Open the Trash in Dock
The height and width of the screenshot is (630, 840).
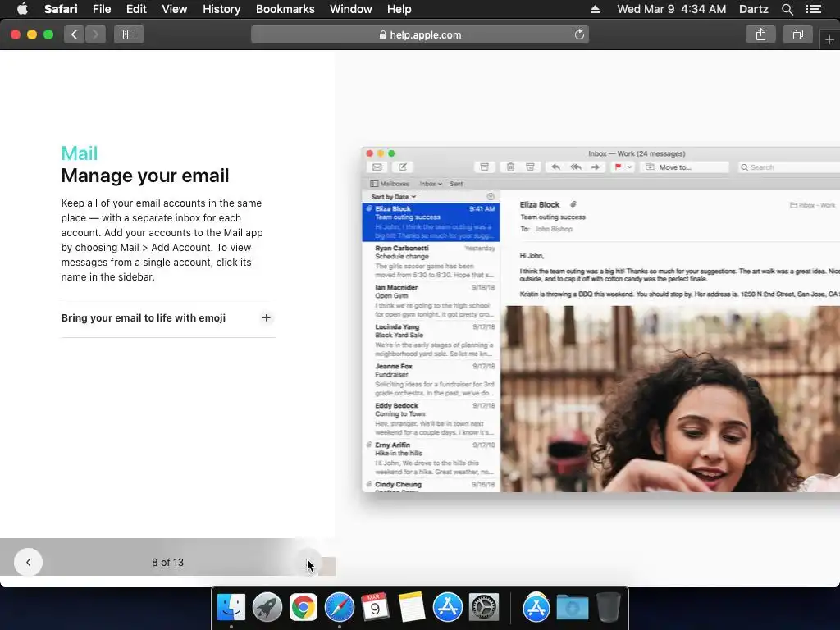click(608, 608)
